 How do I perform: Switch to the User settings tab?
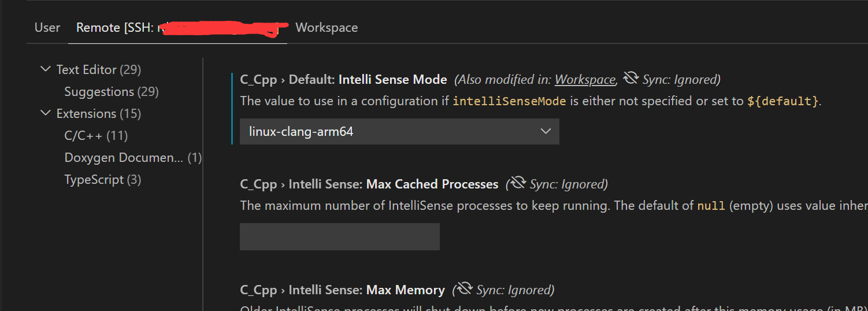pyautogui.click(x=47, y=28)
